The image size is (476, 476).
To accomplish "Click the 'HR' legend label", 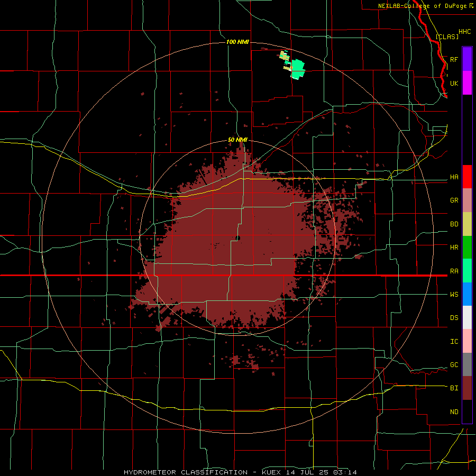I will 454,248.
